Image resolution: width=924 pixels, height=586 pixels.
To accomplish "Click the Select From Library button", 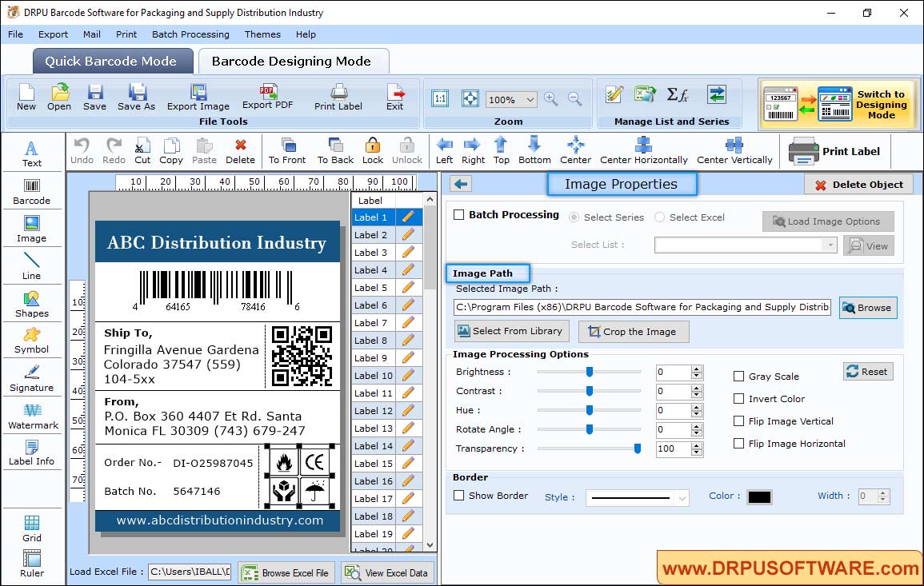I will point(511,331).
